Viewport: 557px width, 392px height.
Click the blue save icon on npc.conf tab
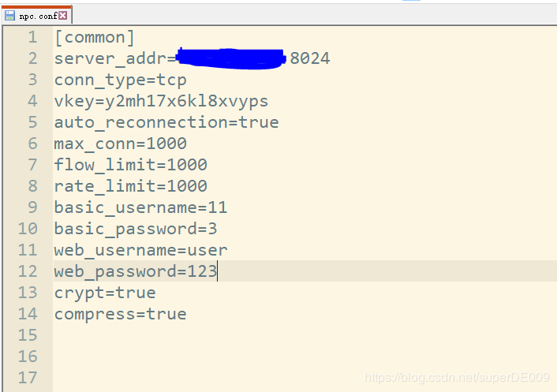[9, 15]
